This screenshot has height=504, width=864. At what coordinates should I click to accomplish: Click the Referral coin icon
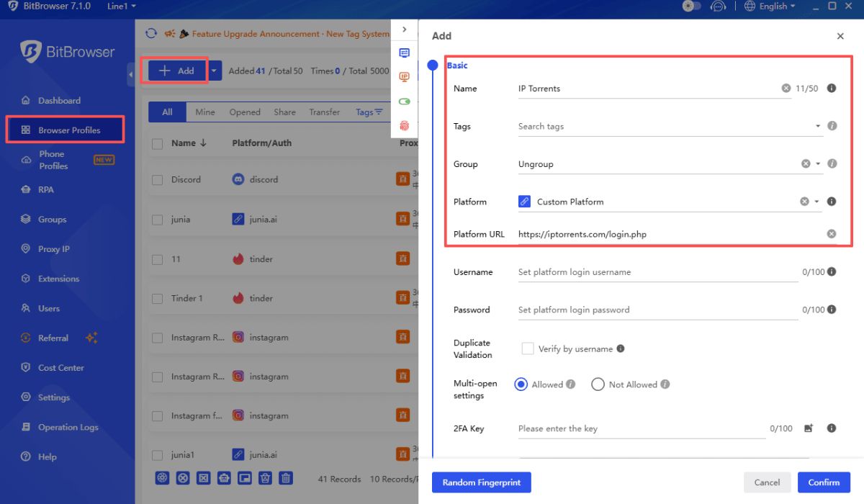click(x=26, y=338)
